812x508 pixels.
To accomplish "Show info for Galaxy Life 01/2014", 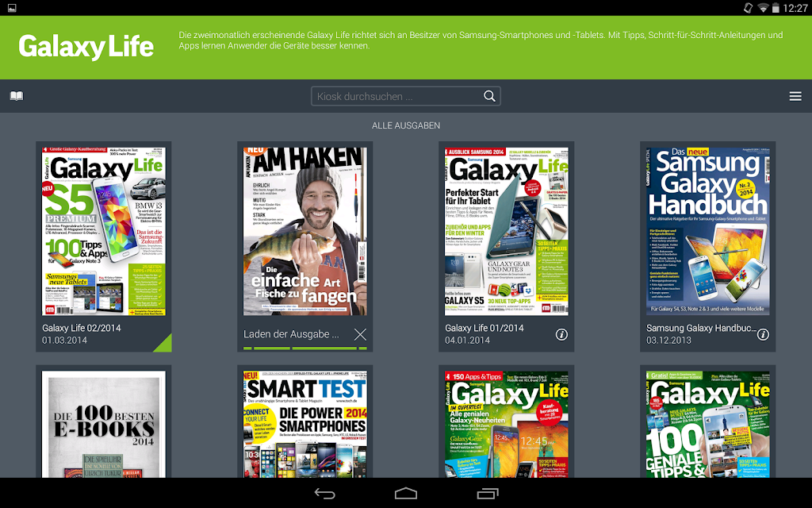I will pyautogui.click(x=561, y=334).
